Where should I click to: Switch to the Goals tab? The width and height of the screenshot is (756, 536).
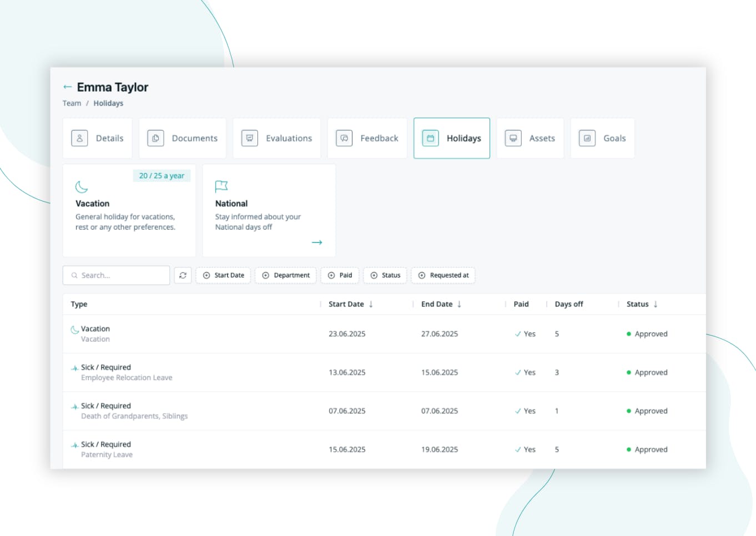pyautogui.click(x=603, y=138)
